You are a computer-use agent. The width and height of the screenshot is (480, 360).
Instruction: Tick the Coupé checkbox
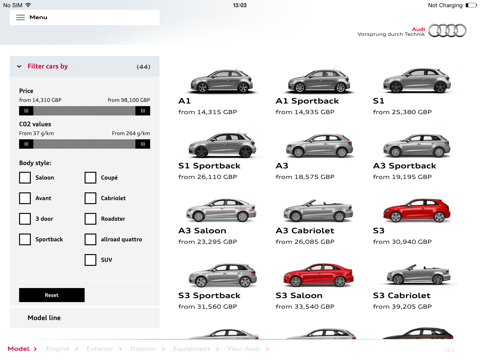click(90, 178)
